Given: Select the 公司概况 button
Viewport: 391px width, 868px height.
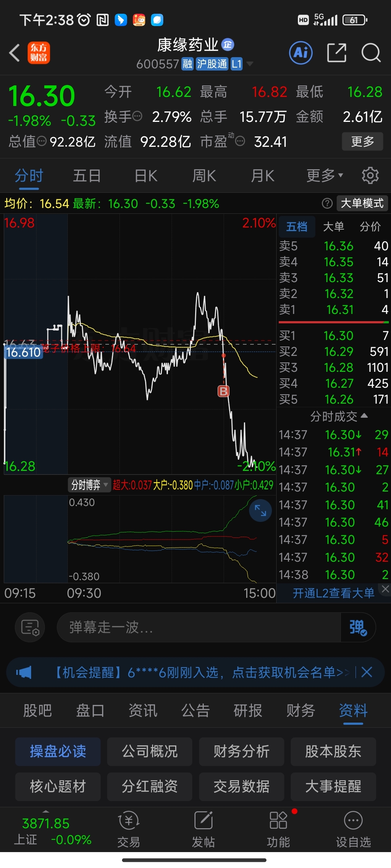Looking at the screenshot, I should 150,752.
